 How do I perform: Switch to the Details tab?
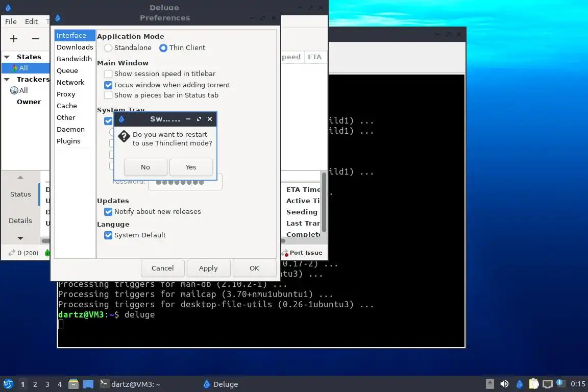pyautogui.click(x=20, y=221)
